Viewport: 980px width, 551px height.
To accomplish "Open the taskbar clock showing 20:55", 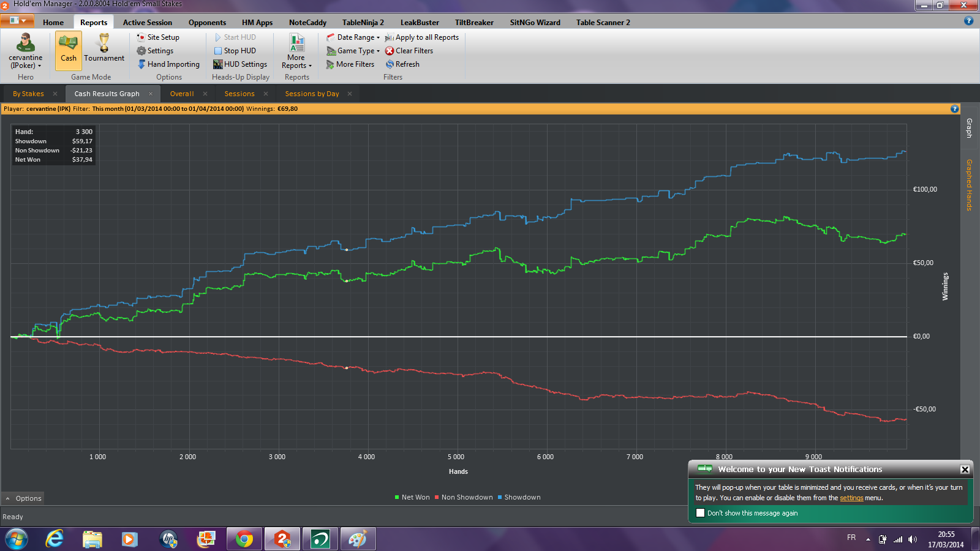I will [x=946, y=539].
